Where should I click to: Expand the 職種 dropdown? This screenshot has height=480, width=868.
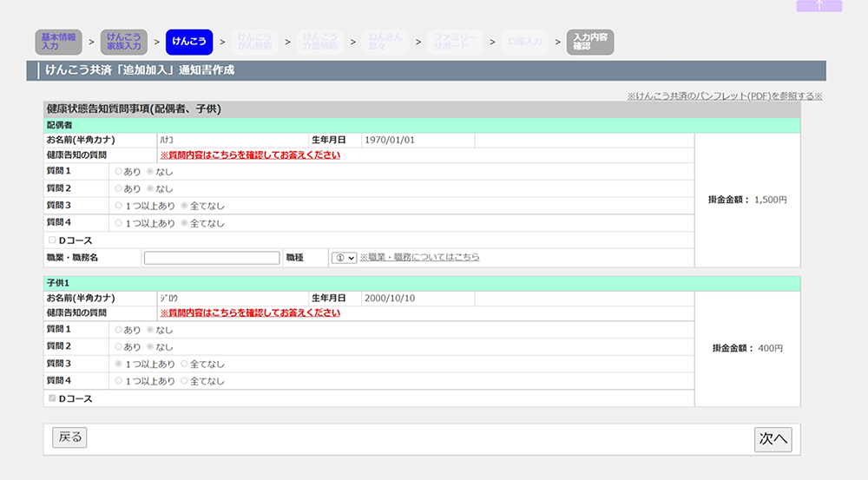(x=344, y=258)
